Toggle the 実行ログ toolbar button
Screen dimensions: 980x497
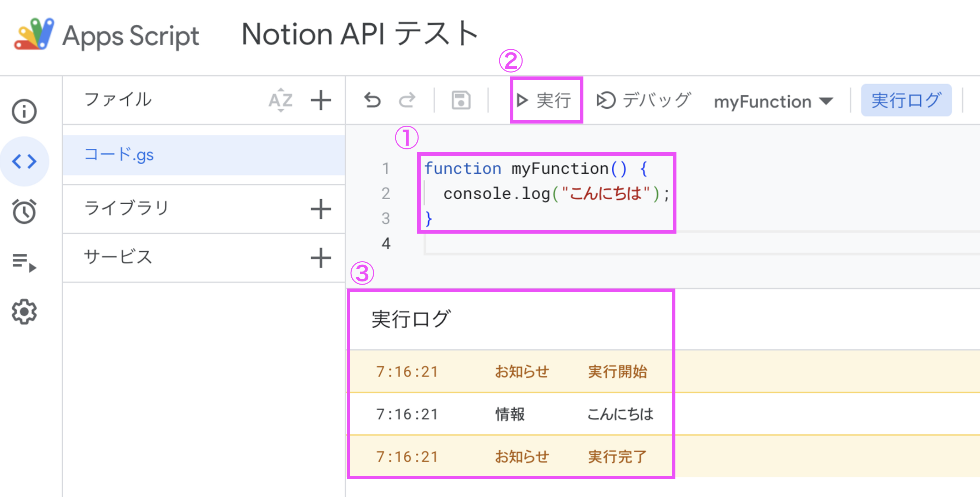906,101
